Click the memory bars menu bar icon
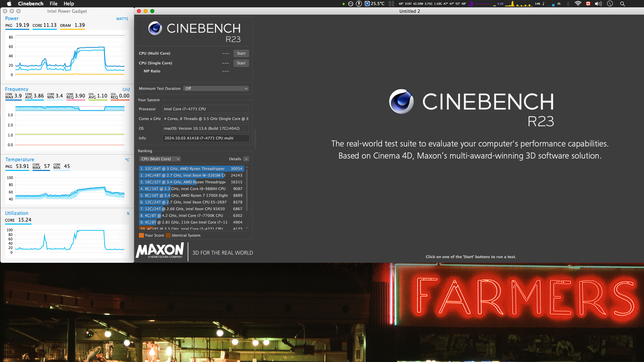This screenshot has width=644, height=362. coord(391,4)
